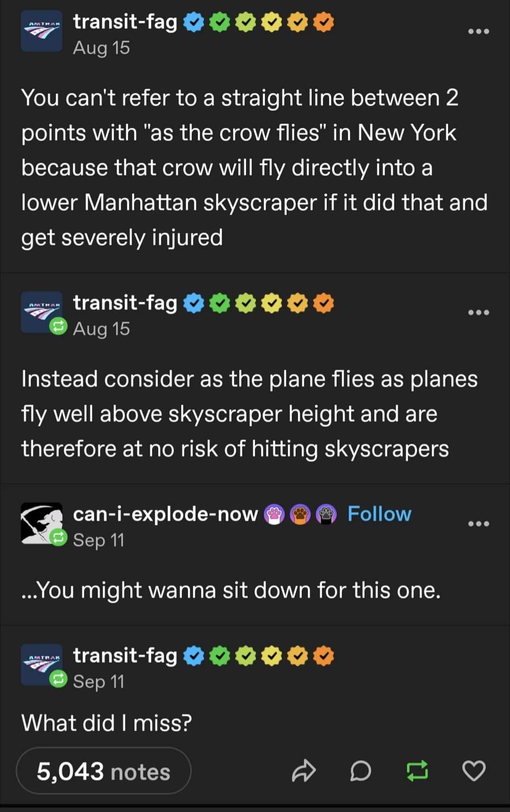Image resolution: width=510 pixels, height=812 pixels.
Task: Click the pink paw badge beside can-i-explode-now
Action: pos(274,514)
